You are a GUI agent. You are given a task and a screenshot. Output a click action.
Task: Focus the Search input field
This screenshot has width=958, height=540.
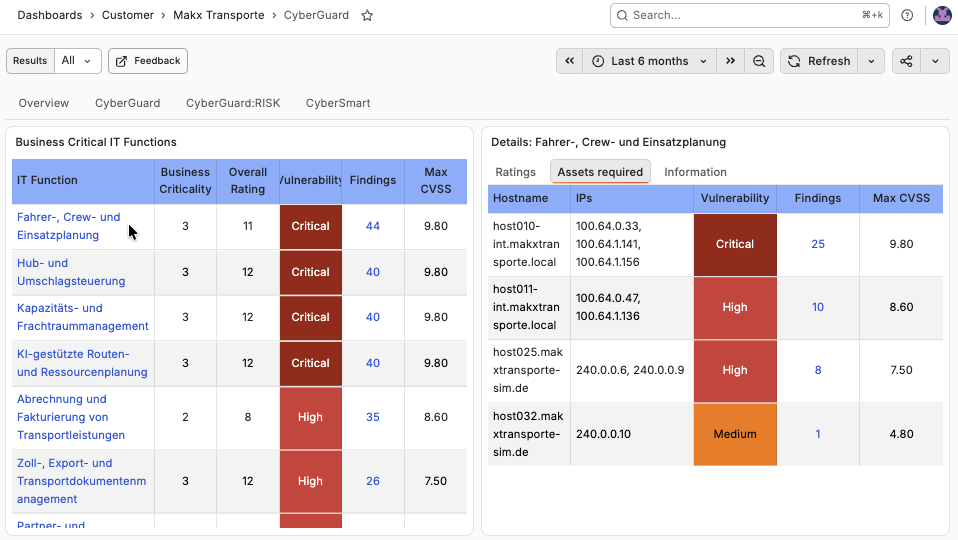(x=749, y=15)
